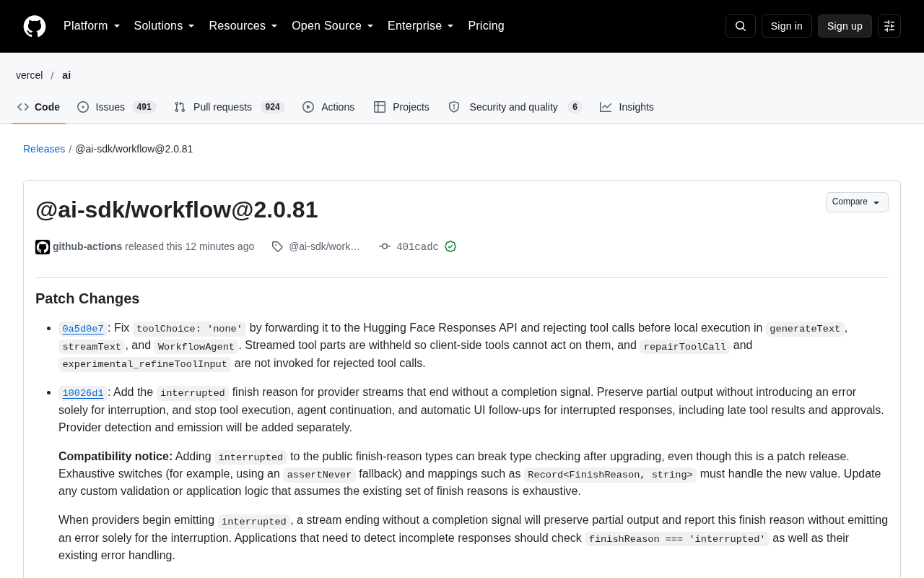The width and height of the screenshot is (924, 578).
Task: Open commit 10026d1 link
Action: pyautogui.click(x=83, y=393)
